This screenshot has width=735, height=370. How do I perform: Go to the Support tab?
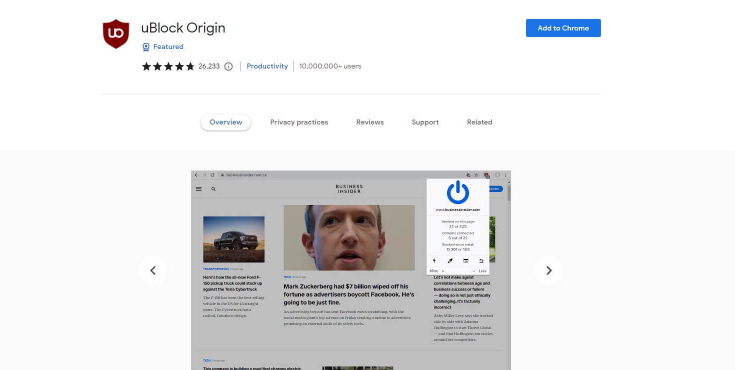tap(425, 122)
